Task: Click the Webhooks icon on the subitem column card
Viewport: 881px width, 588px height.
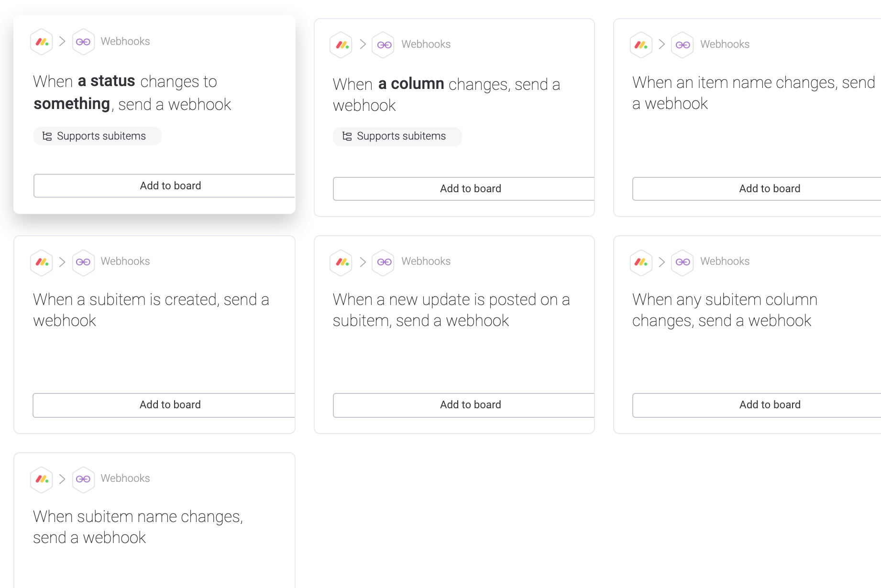Action: point(682,262)
